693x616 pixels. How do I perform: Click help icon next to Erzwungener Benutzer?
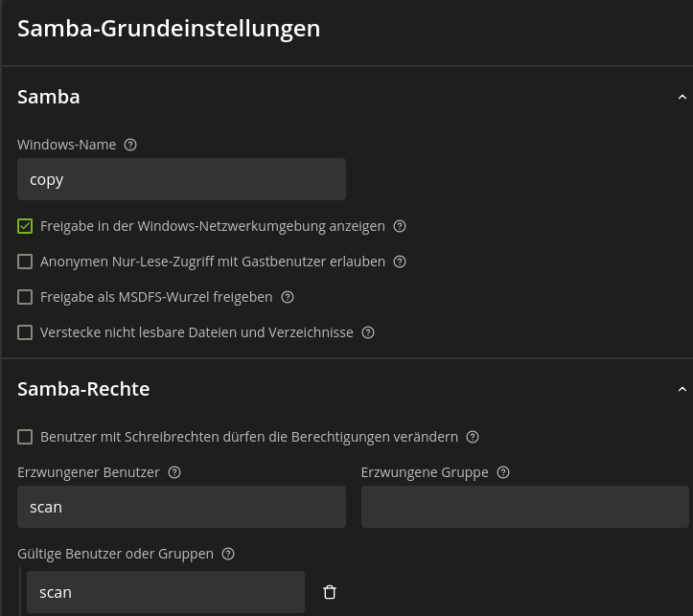[x=174, y=472]
